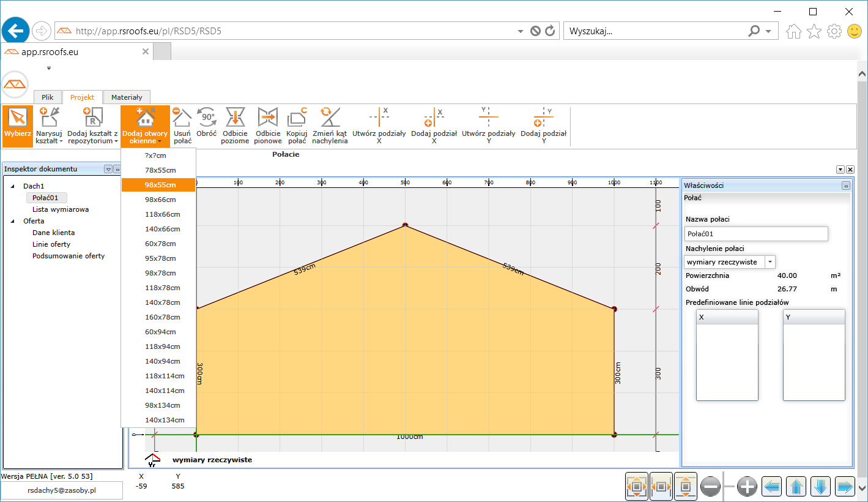Activate the Wybierz selection tool
Screen dimensions: 868x502
click(17, 125)
